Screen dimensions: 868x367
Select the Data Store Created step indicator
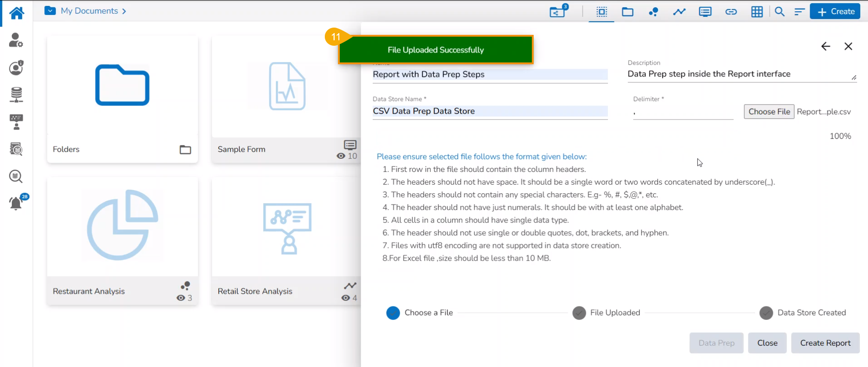tap(766, 313)
